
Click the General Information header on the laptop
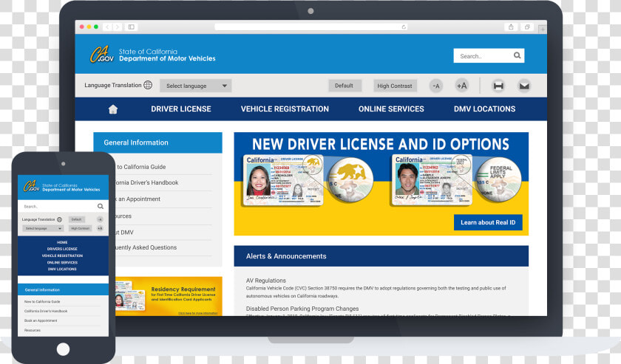157,142
